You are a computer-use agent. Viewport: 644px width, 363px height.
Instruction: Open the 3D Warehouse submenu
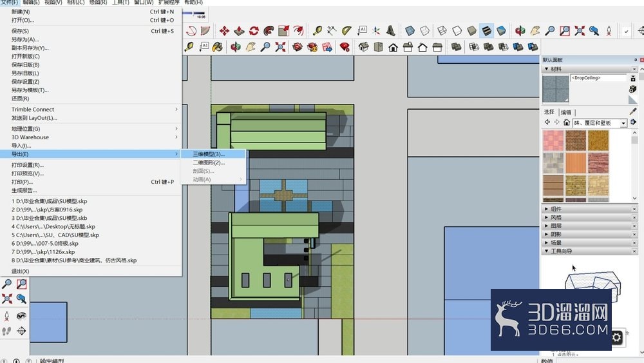[91, 137]
